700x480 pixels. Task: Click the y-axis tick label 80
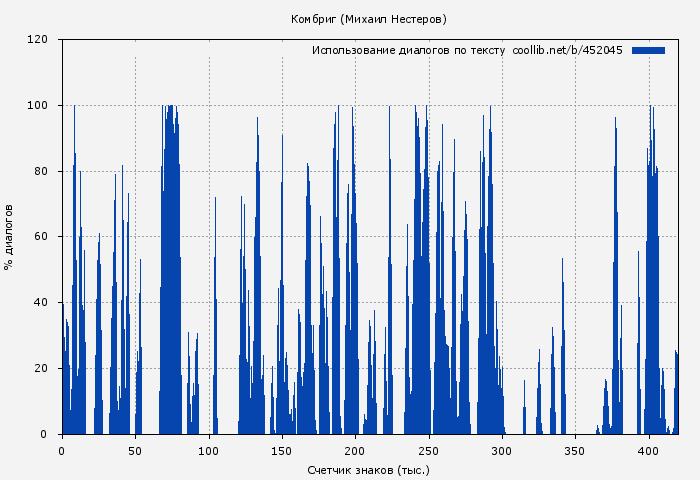click(x=41, y=171)
